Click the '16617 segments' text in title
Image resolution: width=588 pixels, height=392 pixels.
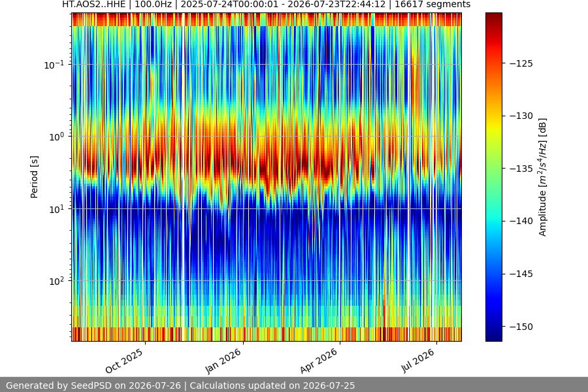[x=433, y=5]
